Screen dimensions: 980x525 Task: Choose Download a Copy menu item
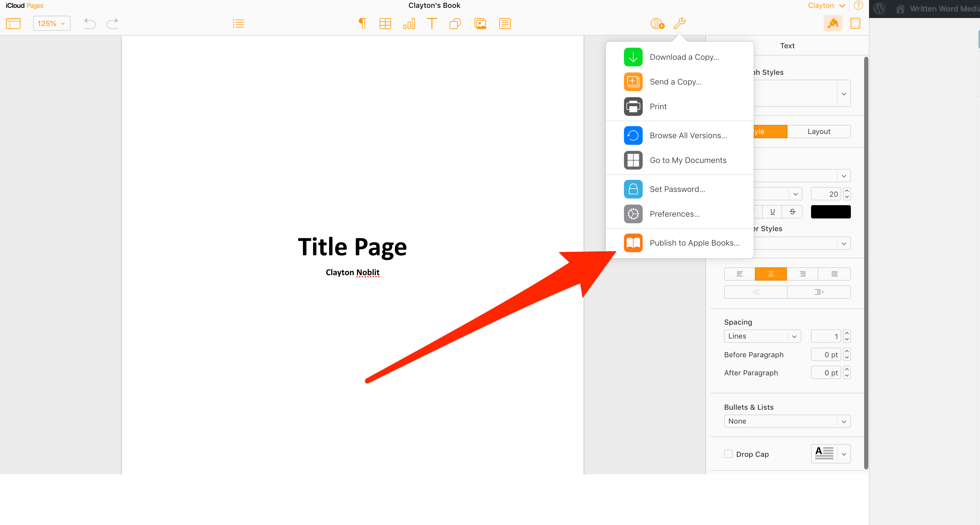pyautogui.click(x=679, y=57)
